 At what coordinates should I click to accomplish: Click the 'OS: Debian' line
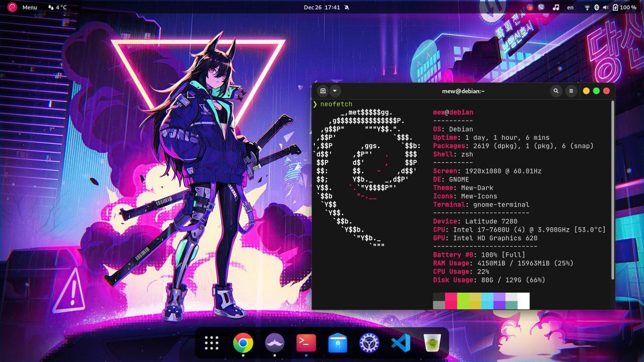[x=453, y=129]
